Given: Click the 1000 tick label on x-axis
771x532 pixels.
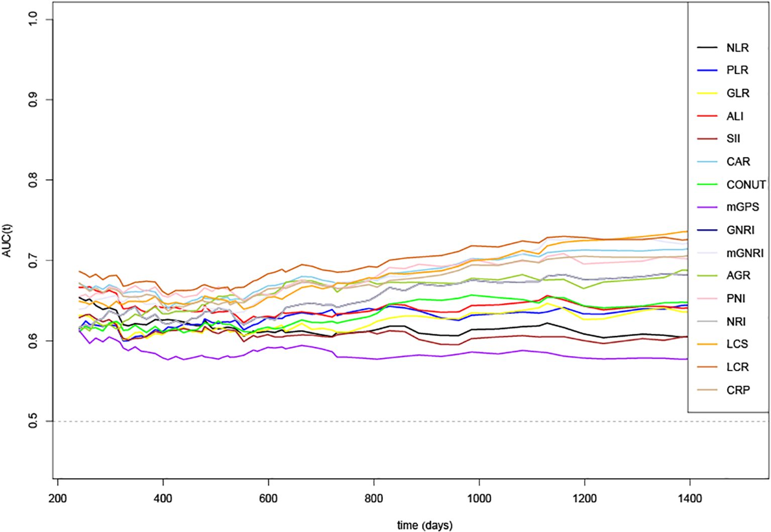Looking at the screenshot, I should click(x=479, y=498).
